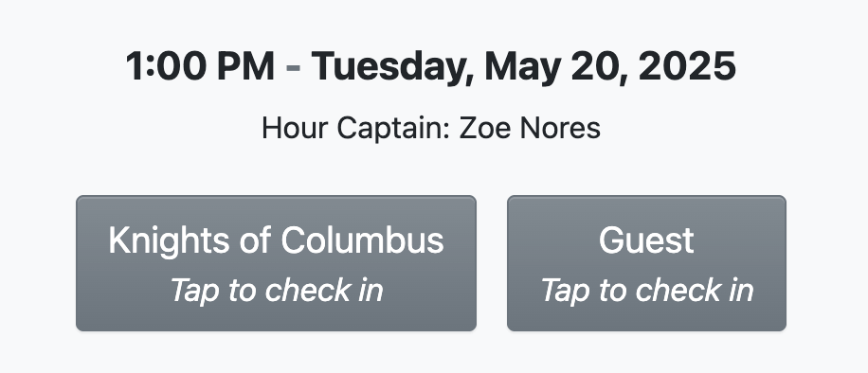Click 'Tap to check in' under Knights of Columbus
The height and width of the screenshot is (373, 868).
277,290
